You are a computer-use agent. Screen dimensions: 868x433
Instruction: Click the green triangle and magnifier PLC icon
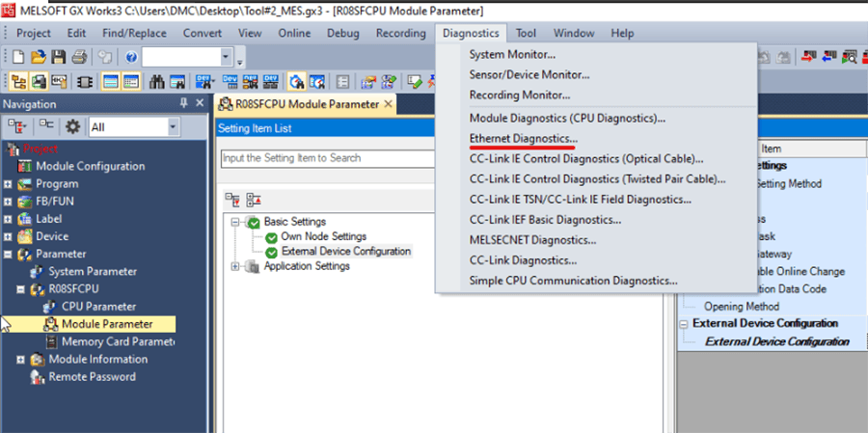point(850,57)
